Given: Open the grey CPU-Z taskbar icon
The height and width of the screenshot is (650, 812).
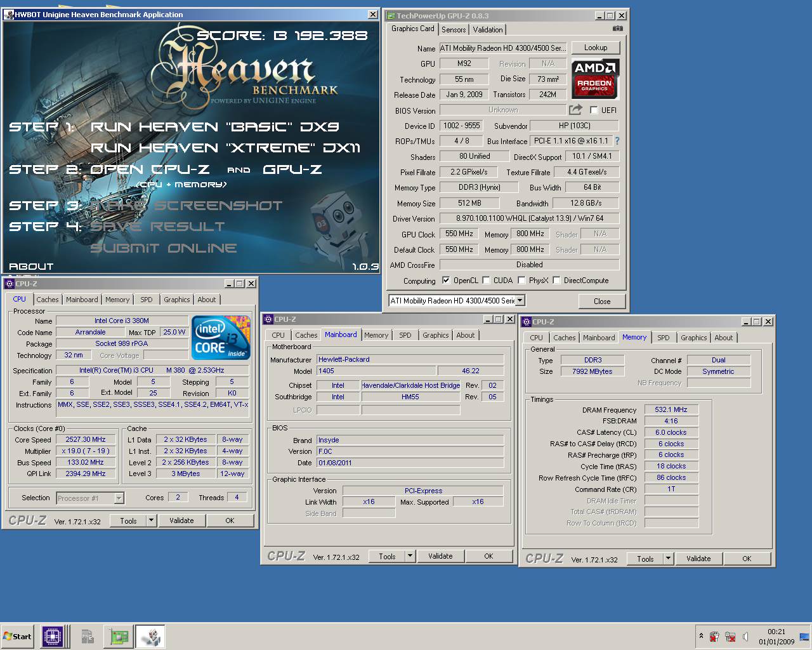Looking at the screenshot, I should pyautogui.click(x=88, y=636).
